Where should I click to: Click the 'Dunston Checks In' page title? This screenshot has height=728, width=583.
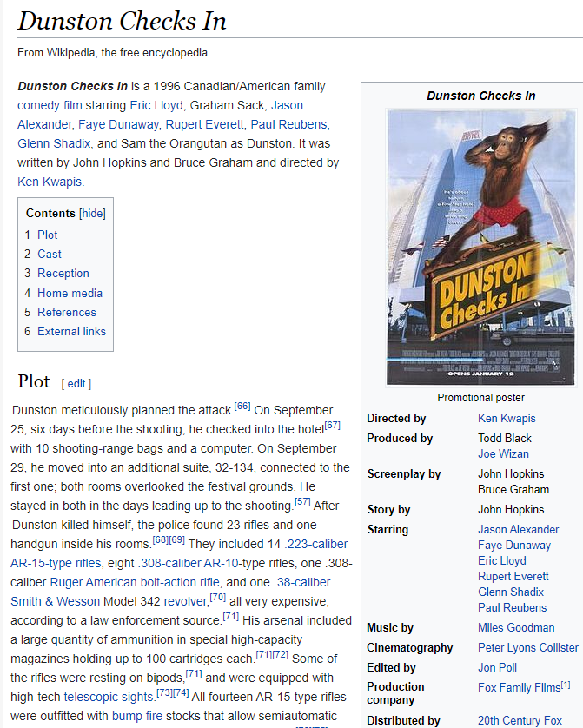(123, 22)
